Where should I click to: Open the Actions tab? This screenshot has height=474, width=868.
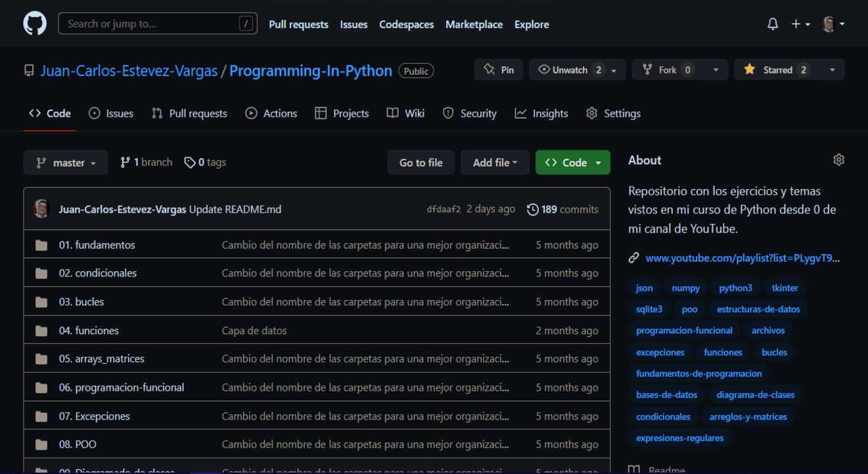tap(271, 113)
